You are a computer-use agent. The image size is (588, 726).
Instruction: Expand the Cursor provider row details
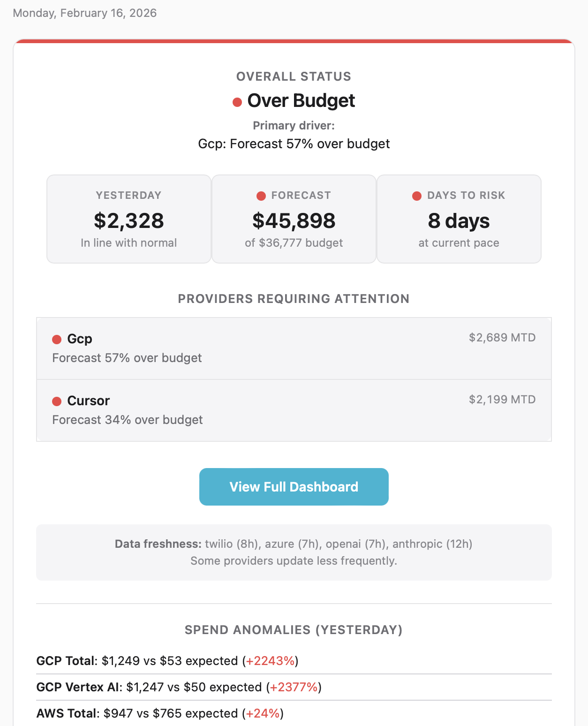[294, 410]
